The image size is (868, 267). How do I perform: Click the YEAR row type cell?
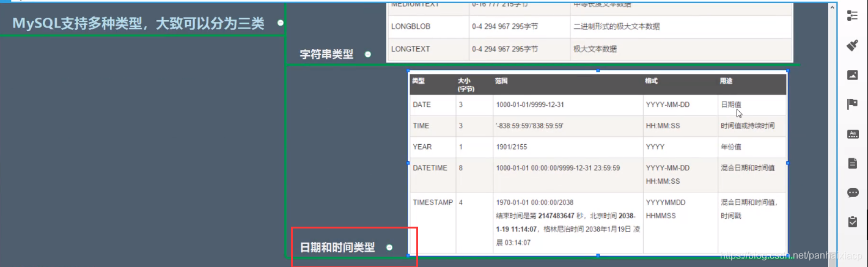433,147
